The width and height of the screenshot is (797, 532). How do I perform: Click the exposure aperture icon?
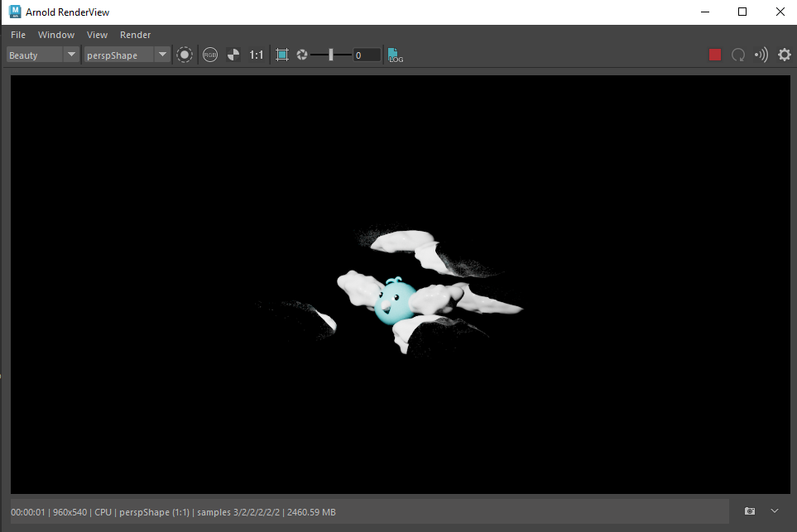click(x=302, y=55)
